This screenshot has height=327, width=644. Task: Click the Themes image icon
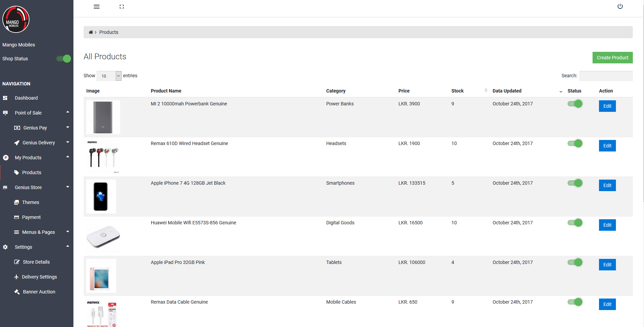coord(17,202)
